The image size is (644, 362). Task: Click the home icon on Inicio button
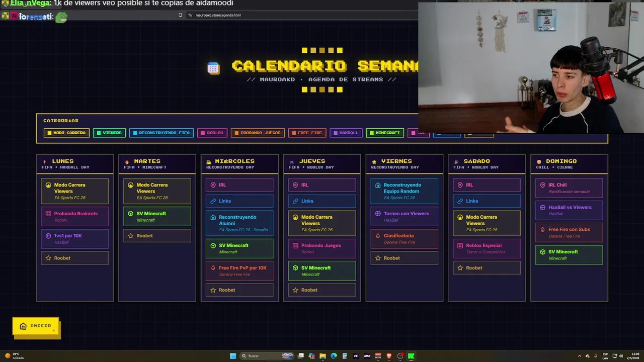pyautogui.click(x=23, y=326)
